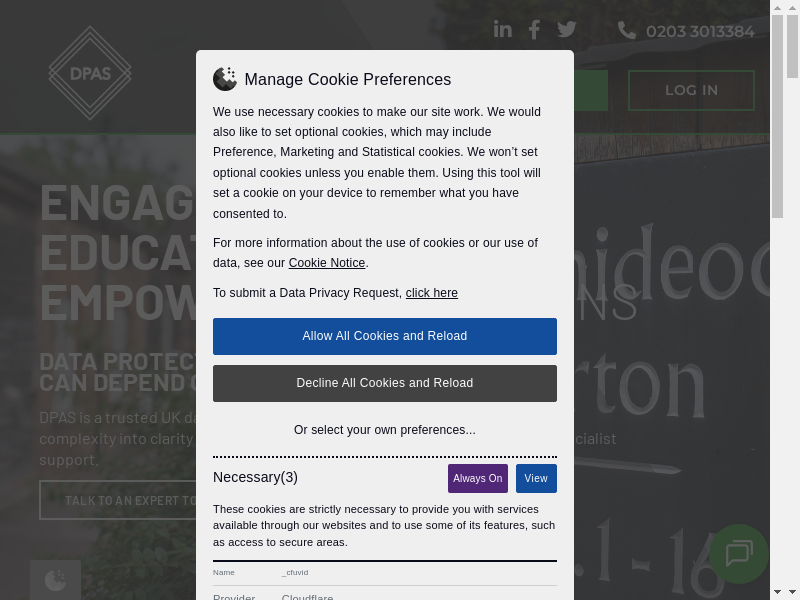This screenshot has height=600, width=800.
Task: Click the page scrollbar down arrow
Action: (x=777, y=592)
